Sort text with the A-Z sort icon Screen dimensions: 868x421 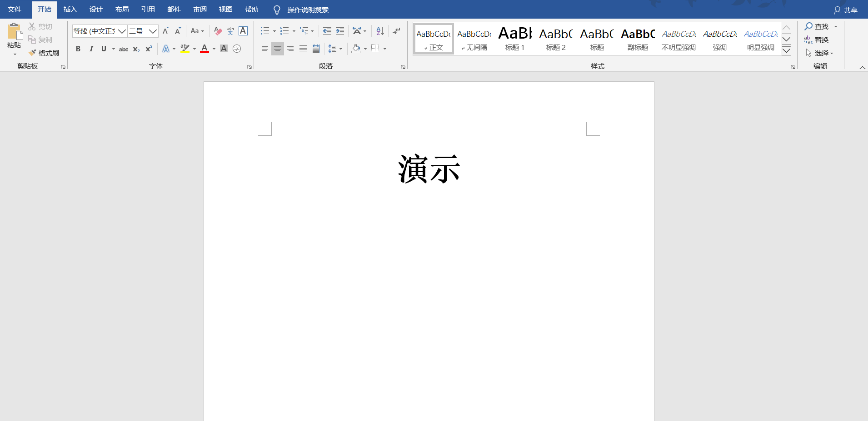[x=380, y=31]
